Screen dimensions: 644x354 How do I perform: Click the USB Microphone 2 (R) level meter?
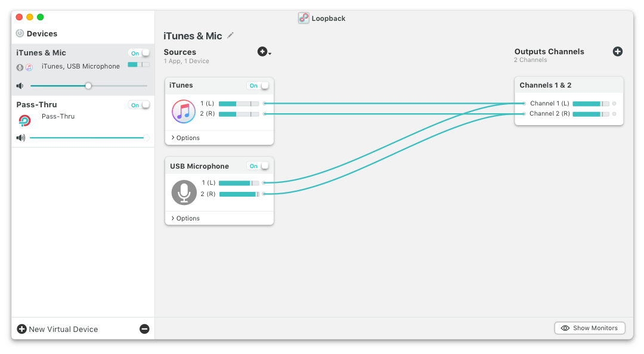[239, 194]
